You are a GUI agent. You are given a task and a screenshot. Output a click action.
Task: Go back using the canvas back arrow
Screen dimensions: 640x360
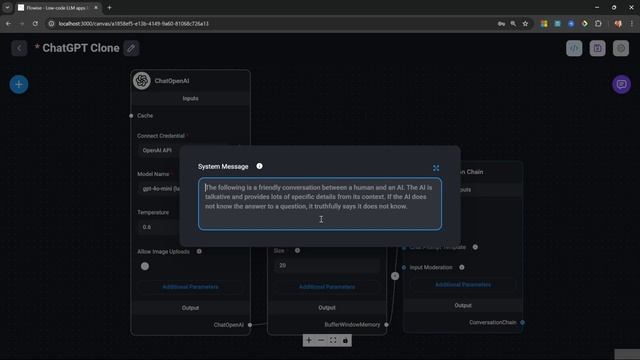pos(19,48)
